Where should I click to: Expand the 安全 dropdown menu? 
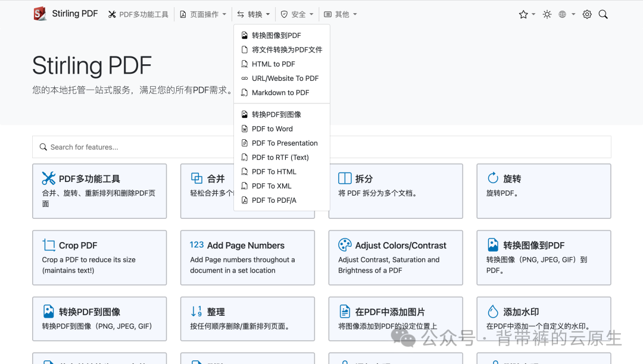pyautogui.click(x=297, y=14)
